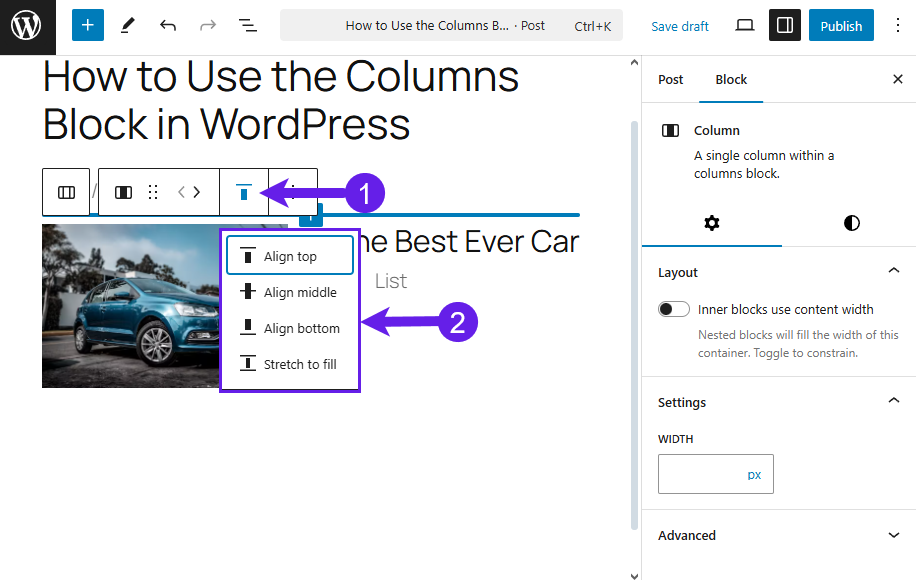The image size is (916, 580).
Task: Open the block inserter plus button
Action: coord(88,26)
